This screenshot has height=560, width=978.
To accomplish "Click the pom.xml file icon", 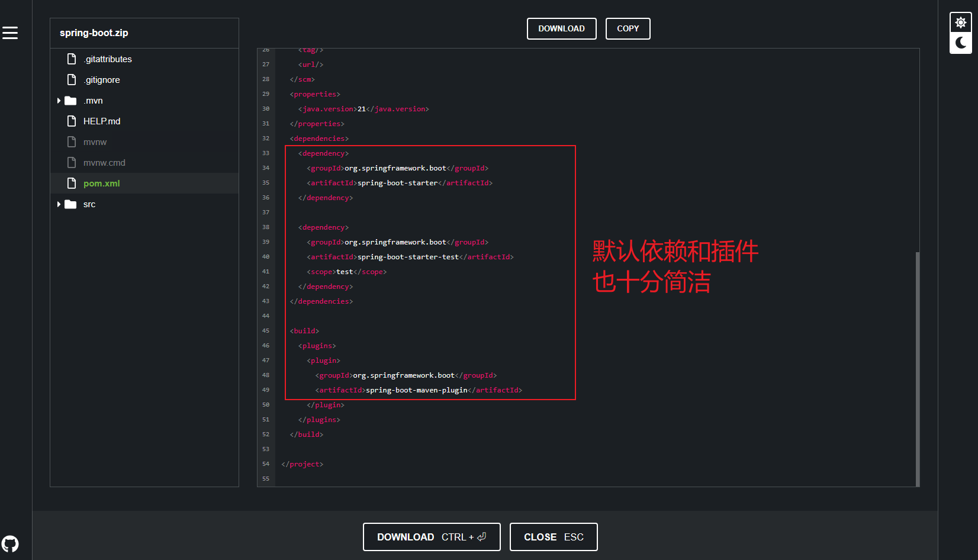I will (x=72, y=184).
